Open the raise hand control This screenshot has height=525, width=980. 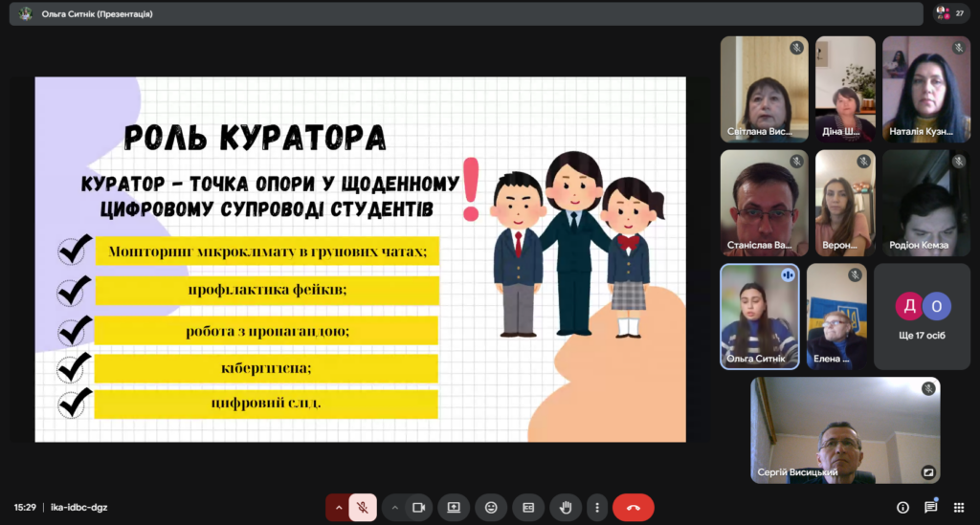coord(566,507)
